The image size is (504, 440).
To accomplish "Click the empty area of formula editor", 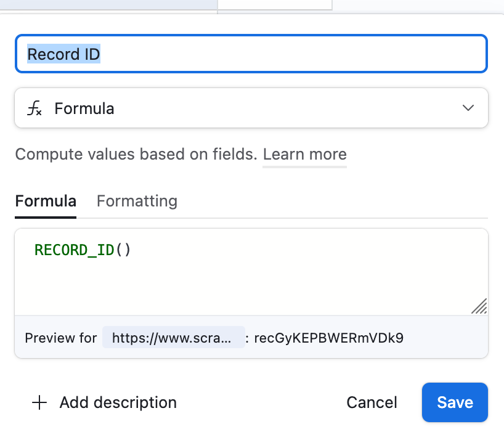I will (x=246, y=283).
